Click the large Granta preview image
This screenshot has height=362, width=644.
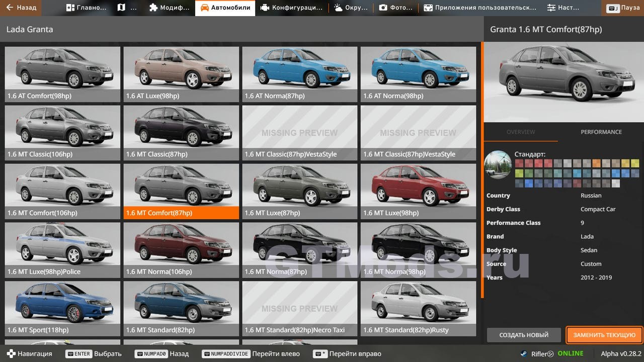[564, 82]
